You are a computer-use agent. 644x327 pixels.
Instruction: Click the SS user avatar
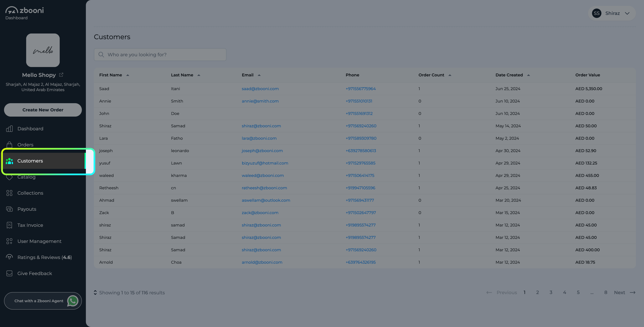tap(596, 13)
